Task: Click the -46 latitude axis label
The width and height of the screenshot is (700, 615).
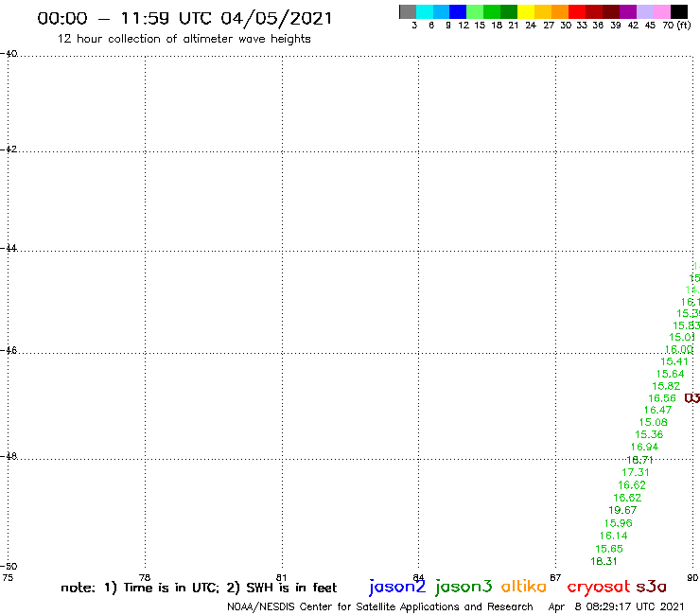Action: click(9, 350)
